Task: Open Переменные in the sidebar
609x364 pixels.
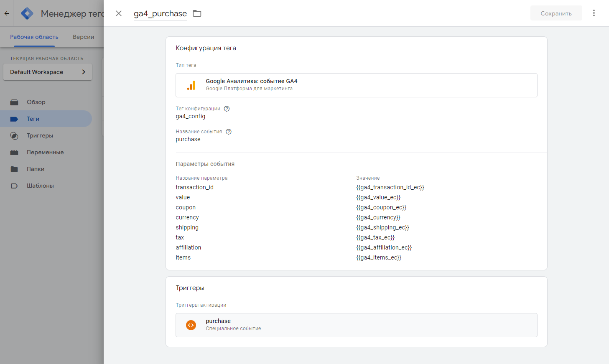Action: tap(46, 152)
